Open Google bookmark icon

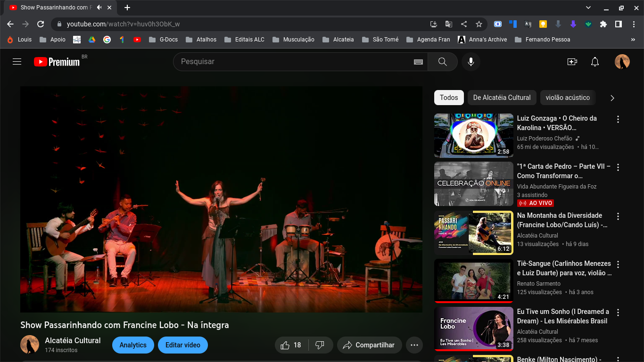(x=107, y=40)
